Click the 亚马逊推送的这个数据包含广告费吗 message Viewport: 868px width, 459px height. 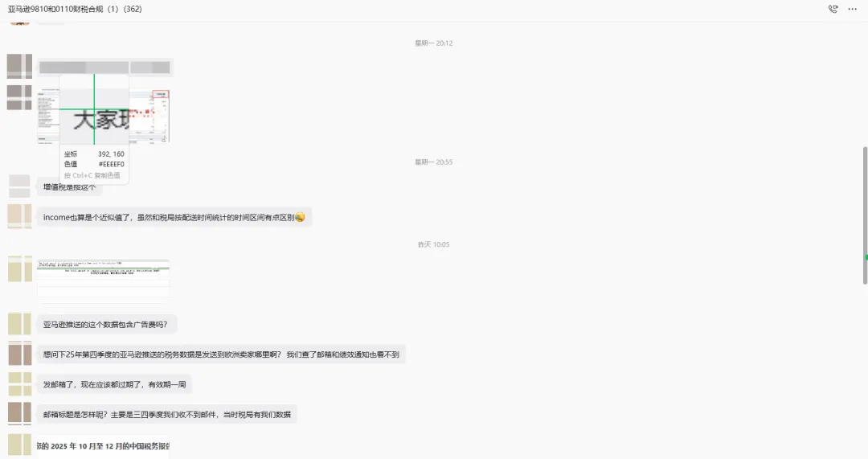tap(107, 325)
